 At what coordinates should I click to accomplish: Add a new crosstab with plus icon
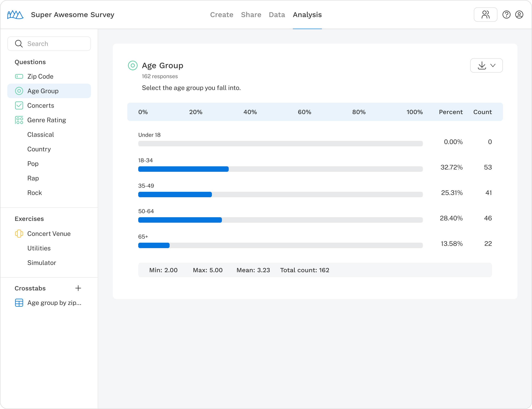78,288
